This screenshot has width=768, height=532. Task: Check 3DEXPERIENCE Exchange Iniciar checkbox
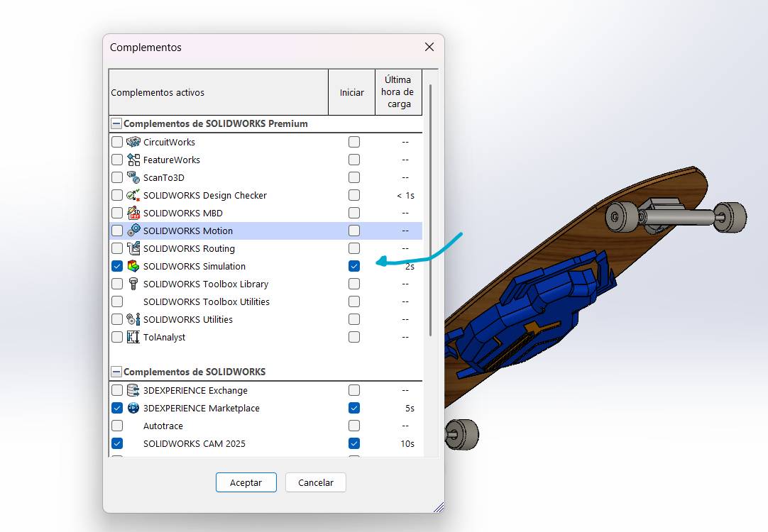pos(354,390)
